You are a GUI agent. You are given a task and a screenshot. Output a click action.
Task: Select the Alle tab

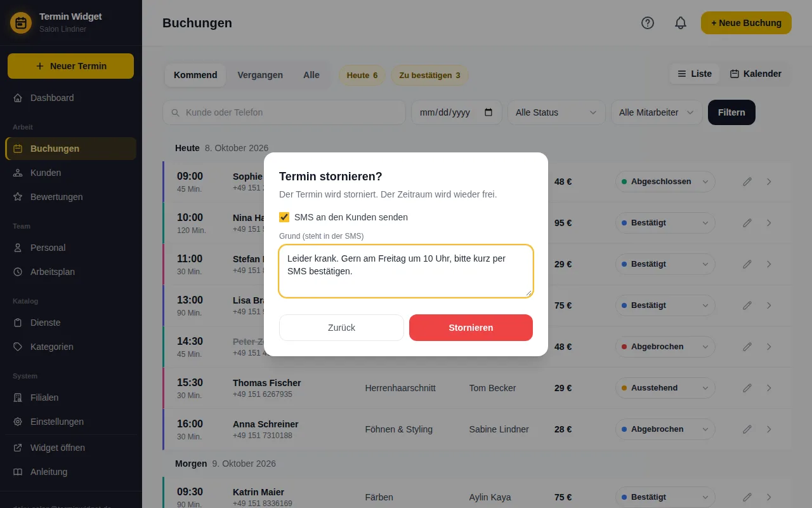pos(311,75)
